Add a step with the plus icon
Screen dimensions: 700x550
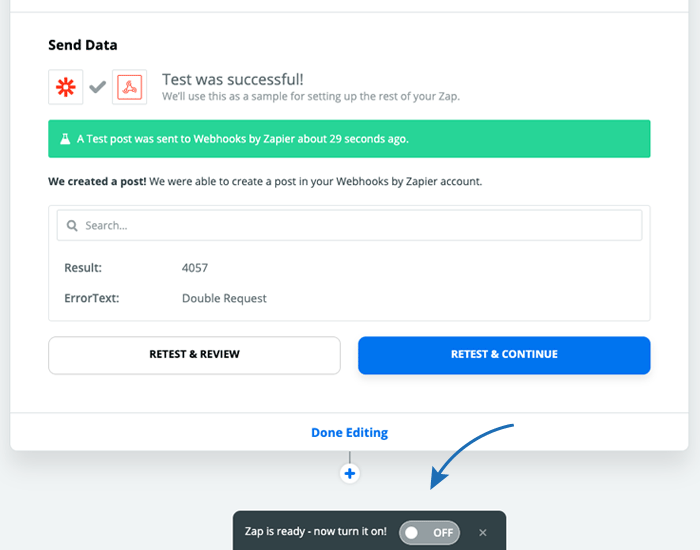pos(350,473)
